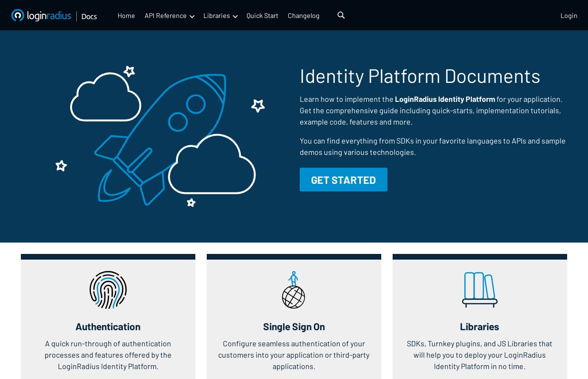Open the Single Sign On card title
The height and width of the screenshot is (379, 588).
[x=294, y=326]
